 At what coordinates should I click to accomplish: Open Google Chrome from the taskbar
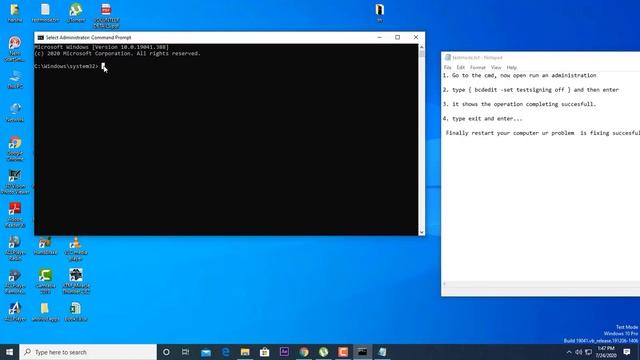[304, 352]
